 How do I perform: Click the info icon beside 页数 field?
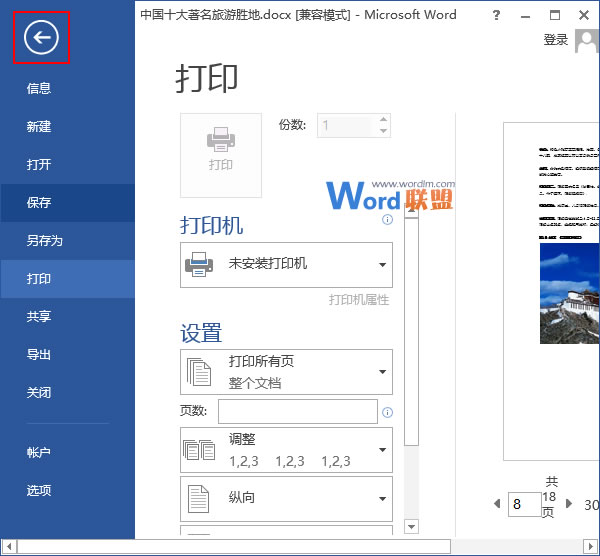pos(387,412)
